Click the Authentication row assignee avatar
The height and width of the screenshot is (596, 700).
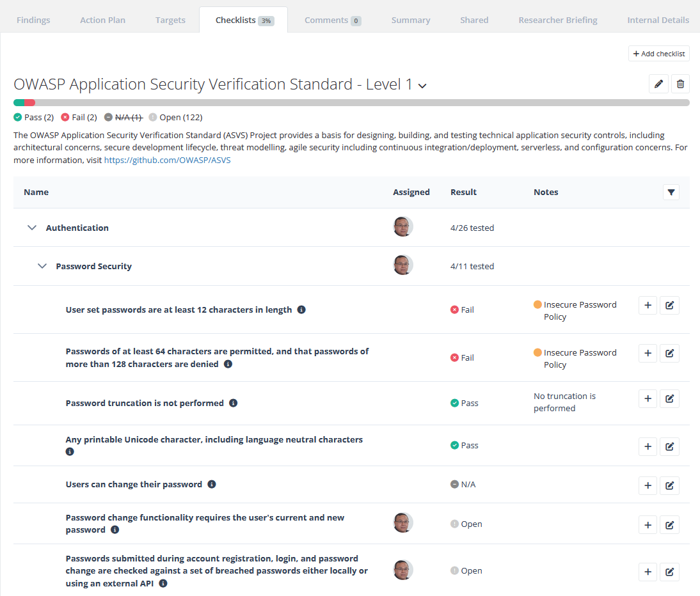coord(402,226)
